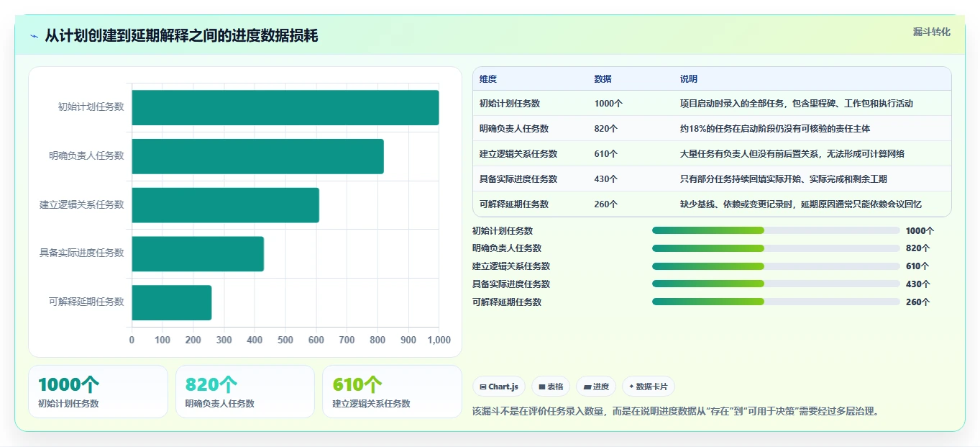Click the 260个 value beside progress bar
Viewport: 980px width, 447px height.
click(917, 302)
